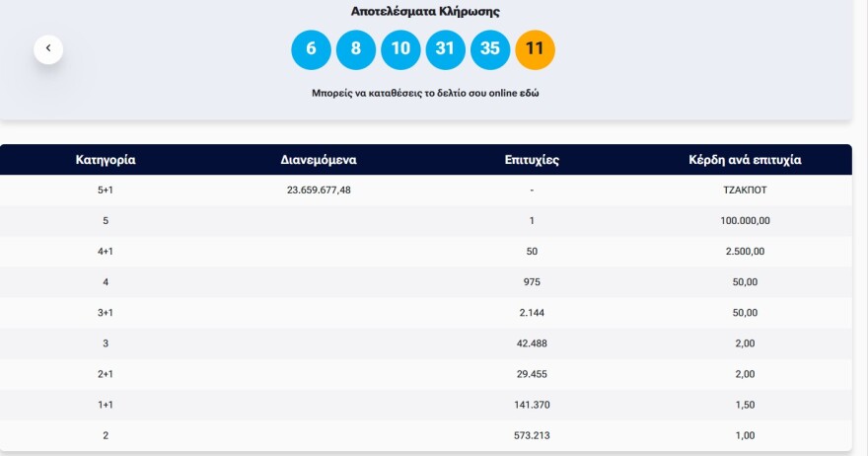This screenshot has height=456, width=868.
Task: Click the Κατηγορία column header
Action: pos(106,160)
